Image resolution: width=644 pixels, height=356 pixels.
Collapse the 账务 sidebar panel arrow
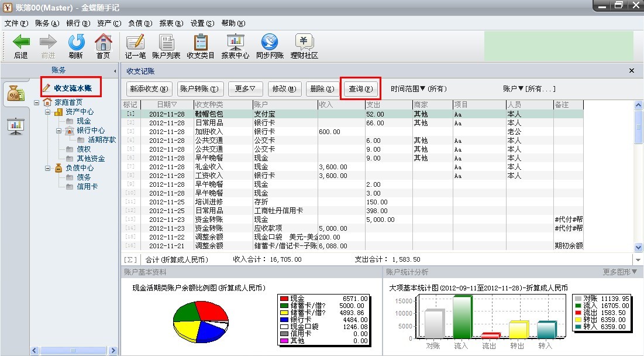click(115, 71)
